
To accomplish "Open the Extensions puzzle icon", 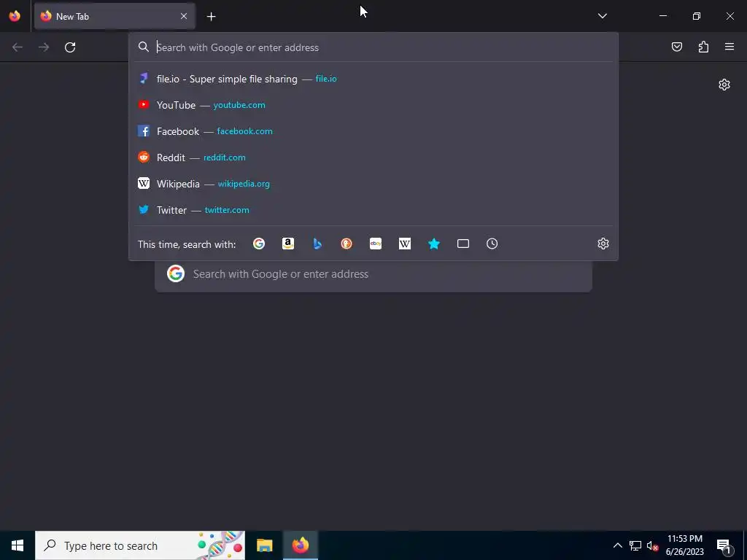I will [x=703, y=47].
